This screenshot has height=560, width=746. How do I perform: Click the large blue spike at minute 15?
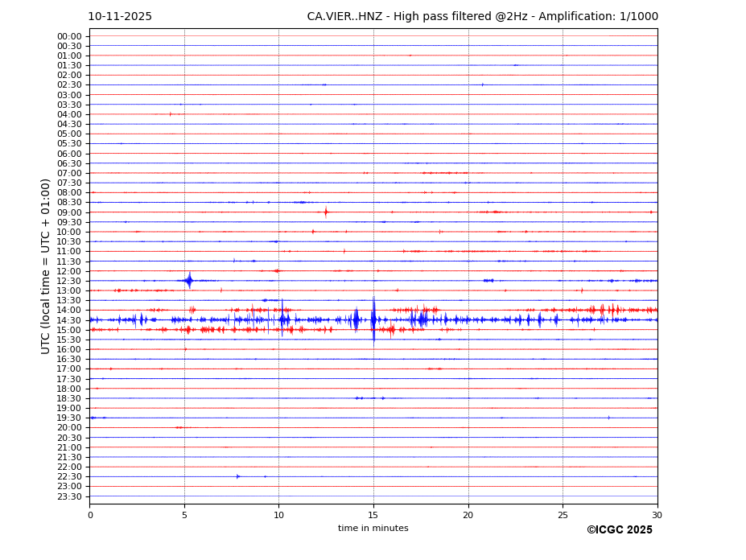point(373,319)
